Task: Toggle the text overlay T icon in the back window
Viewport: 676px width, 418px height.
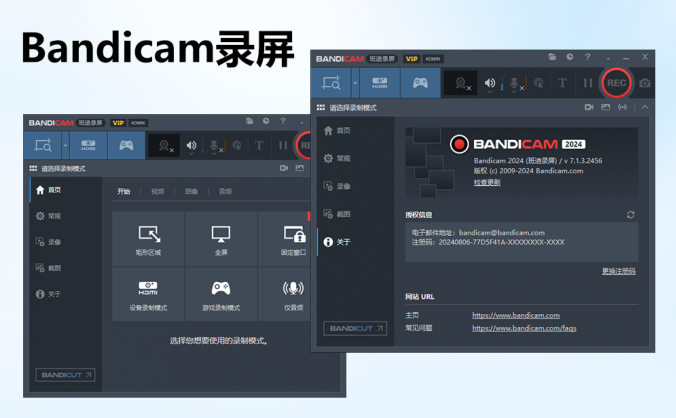Action: [x=259, y=145]
